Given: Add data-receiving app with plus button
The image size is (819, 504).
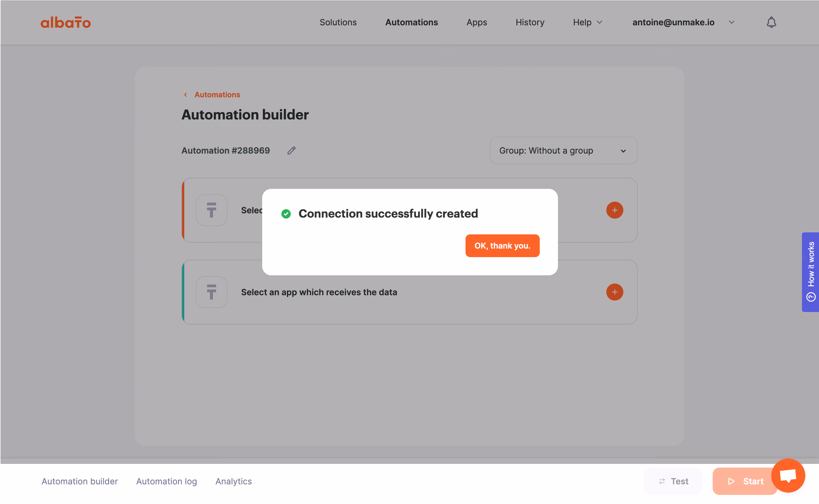Looking at the screenshot, I should pos(615,292).
